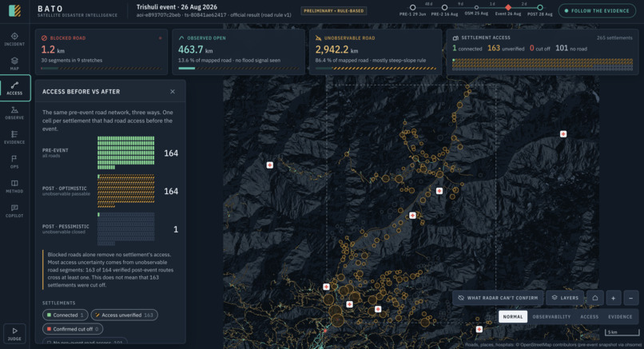Select the Event 26 Aug diamond marker
644x349 pixels.
coord(508,7)
